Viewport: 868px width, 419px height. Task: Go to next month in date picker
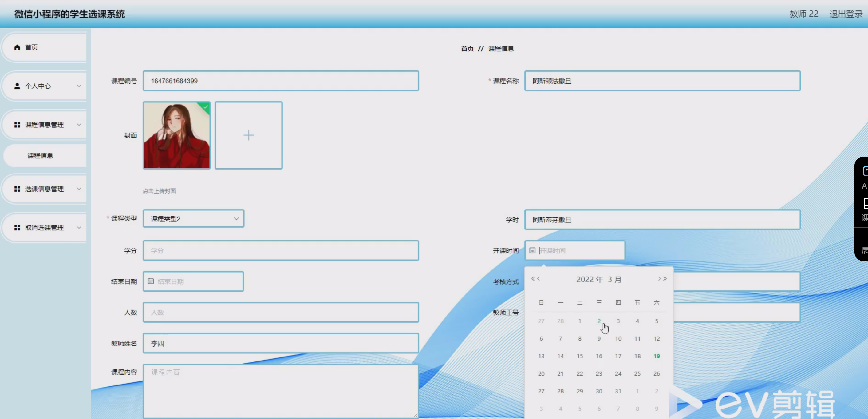point(659,279)
